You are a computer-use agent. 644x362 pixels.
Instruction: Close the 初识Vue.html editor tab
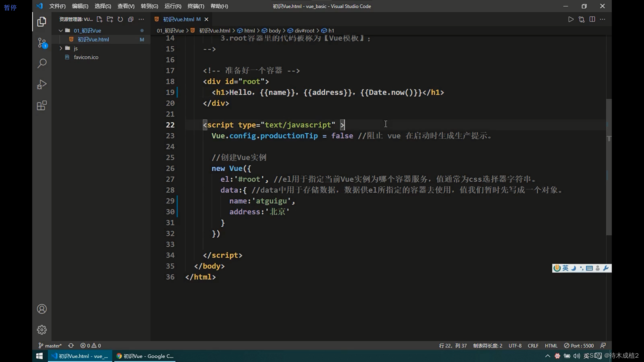pos(206,19)
